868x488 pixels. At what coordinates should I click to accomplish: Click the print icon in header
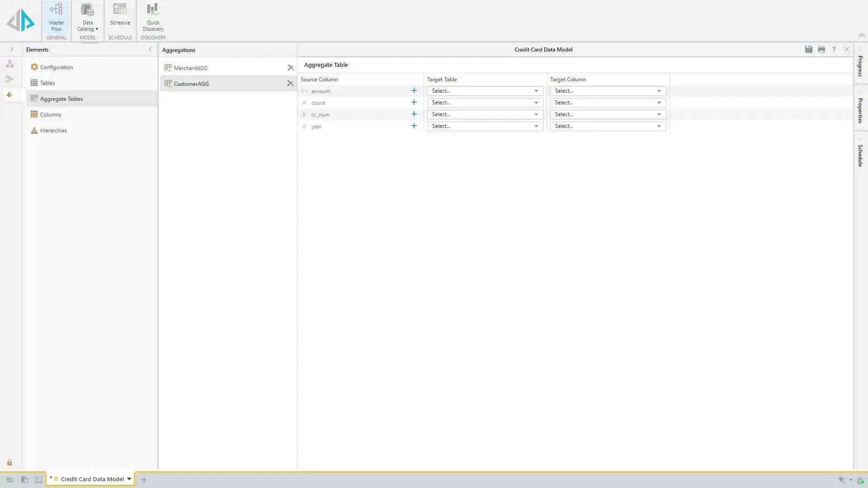(x=821, y=50)
